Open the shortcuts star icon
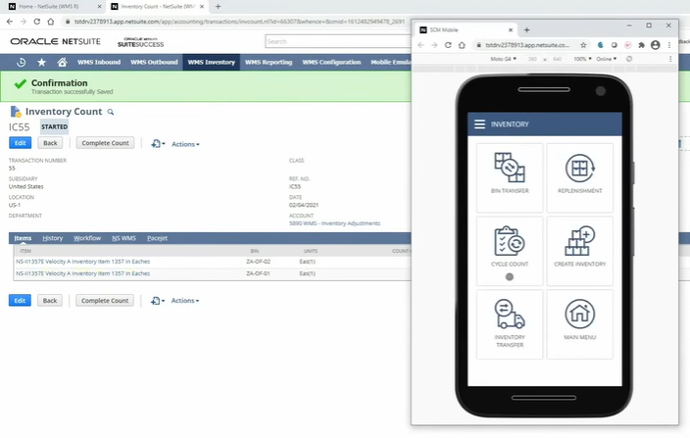 [41, 62]
